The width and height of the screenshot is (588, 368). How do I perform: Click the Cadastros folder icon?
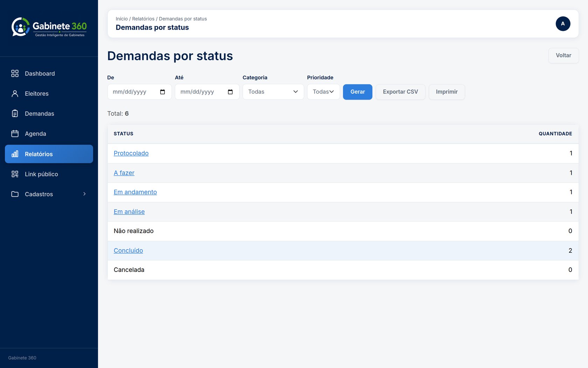(x=15, y=194)
